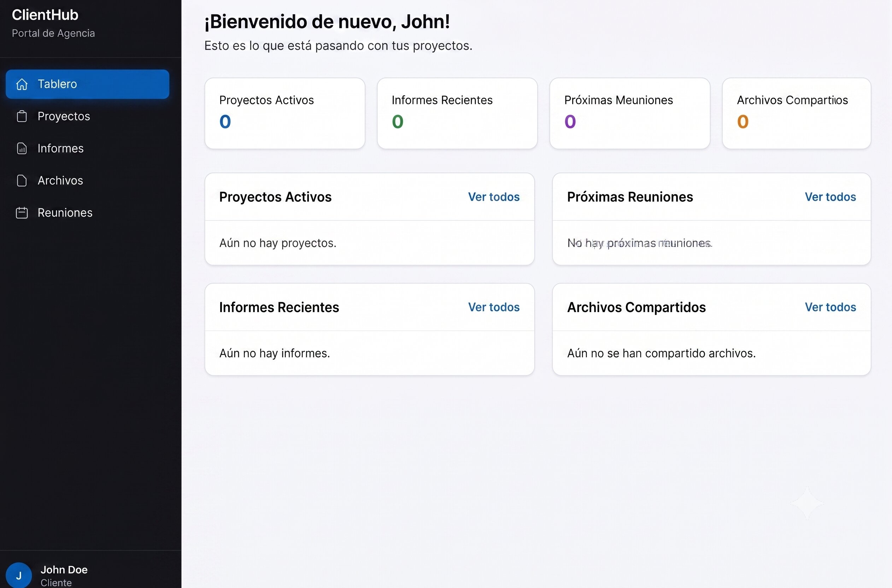
Task: Open the Proyectos Activos stat card
Action: 285,113
